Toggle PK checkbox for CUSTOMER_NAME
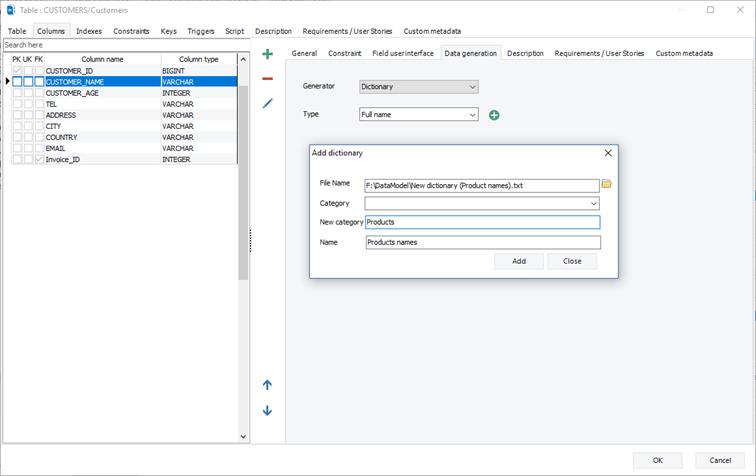Screen dimensions: 756x476 (17, 82)
